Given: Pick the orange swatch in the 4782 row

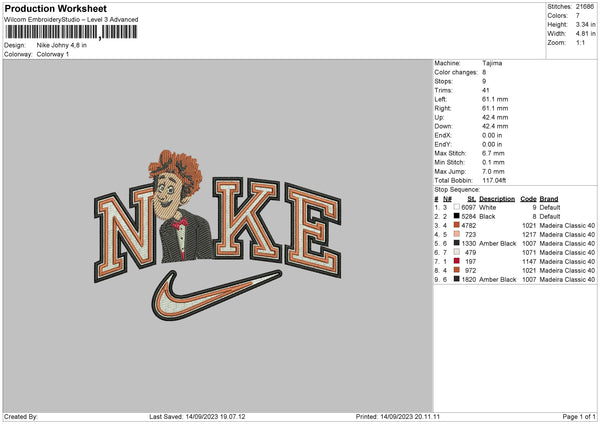Looking at the screenshot, I should coord(456,225).
